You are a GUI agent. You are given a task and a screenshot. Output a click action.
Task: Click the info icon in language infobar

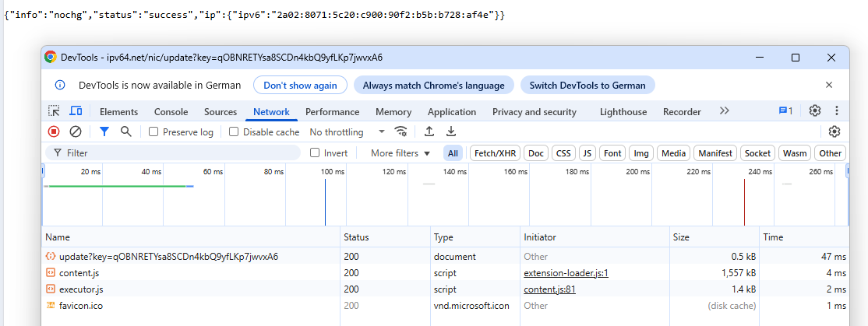point(60,85)
